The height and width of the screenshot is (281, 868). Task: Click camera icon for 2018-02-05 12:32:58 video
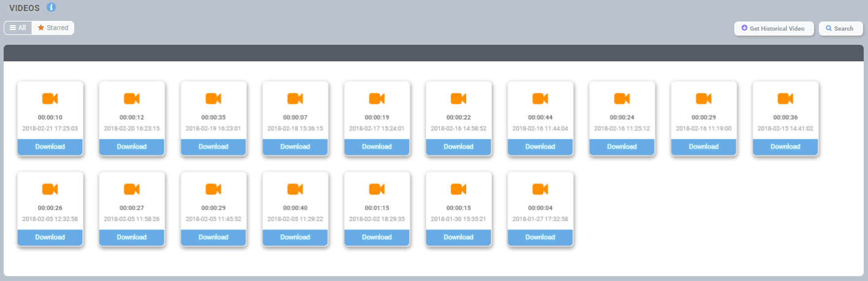tap(50, 189)
